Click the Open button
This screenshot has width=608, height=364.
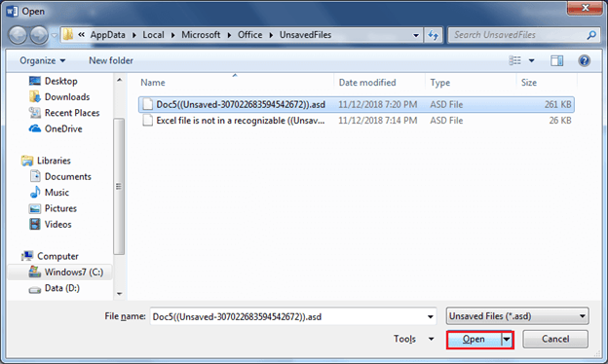474,340
